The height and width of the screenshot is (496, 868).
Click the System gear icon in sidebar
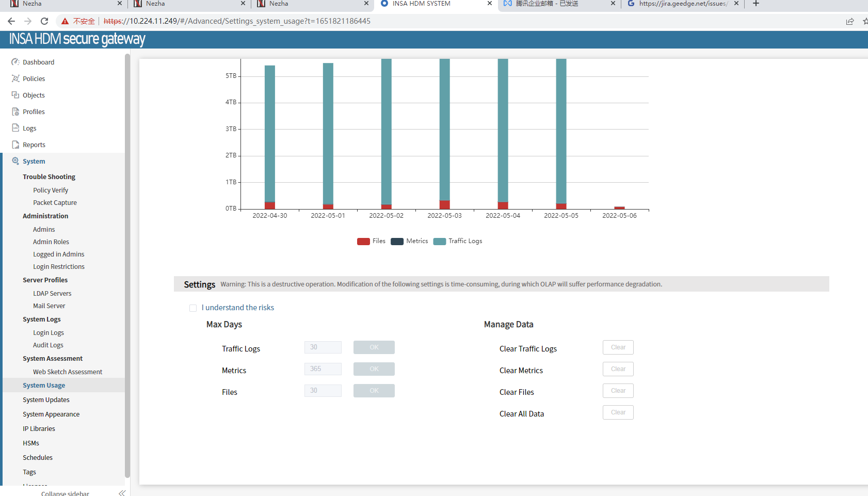click(x=15, y=161)
